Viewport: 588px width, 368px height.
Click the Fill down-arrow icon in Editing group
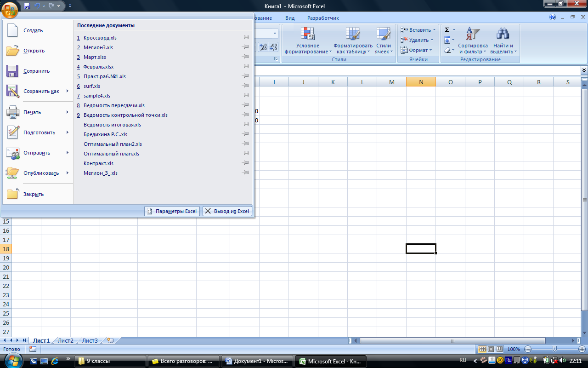pos(447,40)
